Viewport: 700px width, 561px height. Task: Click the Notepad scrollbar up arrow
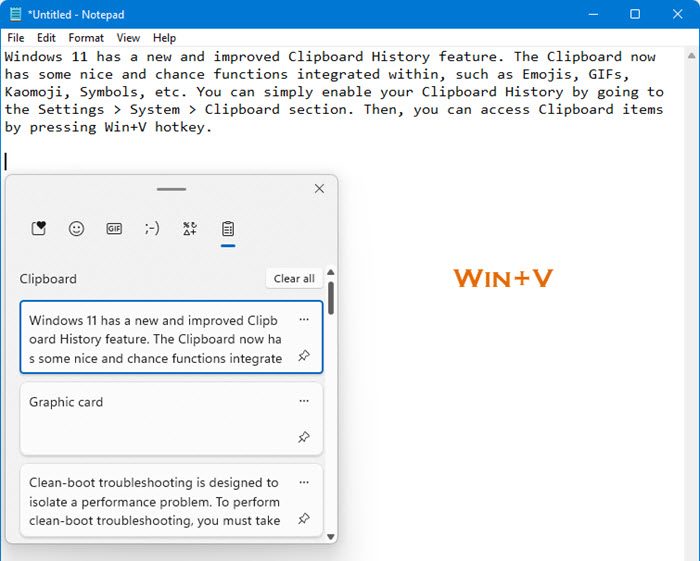692,56
